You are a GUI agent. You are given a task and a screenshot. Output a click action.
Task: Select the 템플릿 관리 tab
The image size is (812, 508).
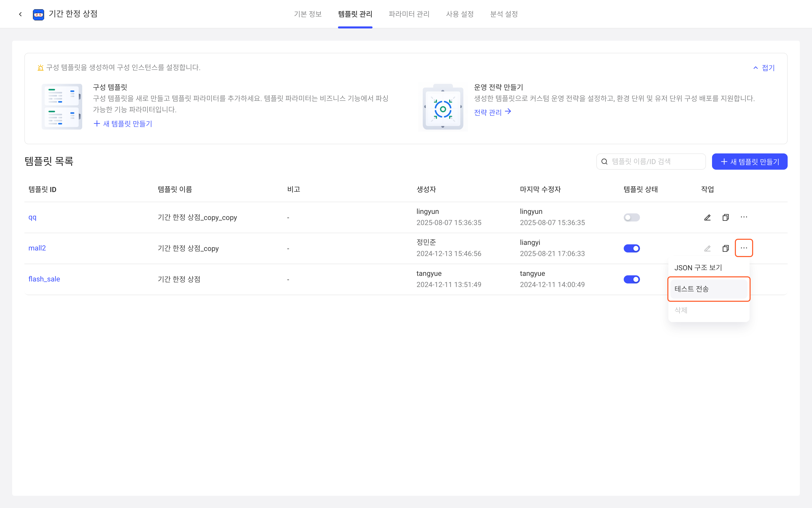355,14
